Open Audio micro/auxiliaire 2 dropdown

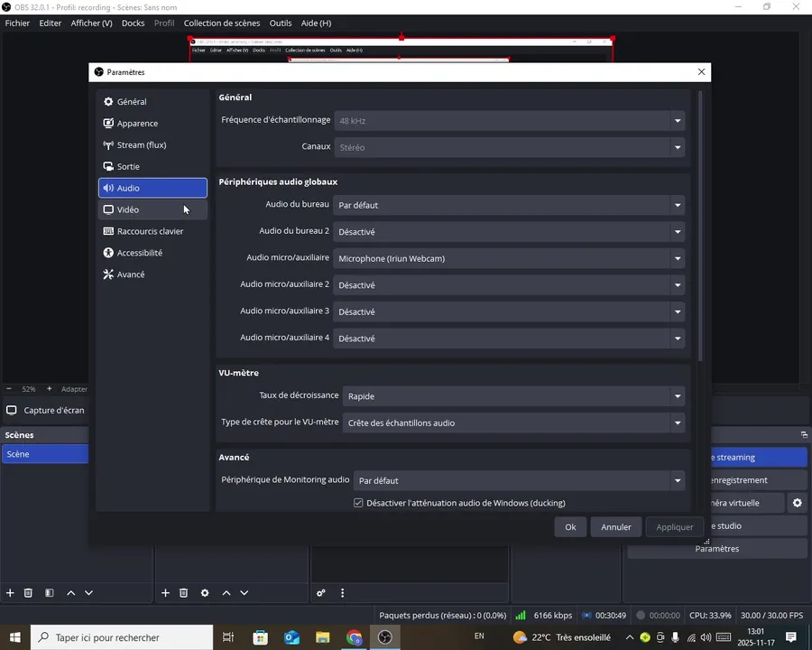pyautogui.click(x=509, y=285)
